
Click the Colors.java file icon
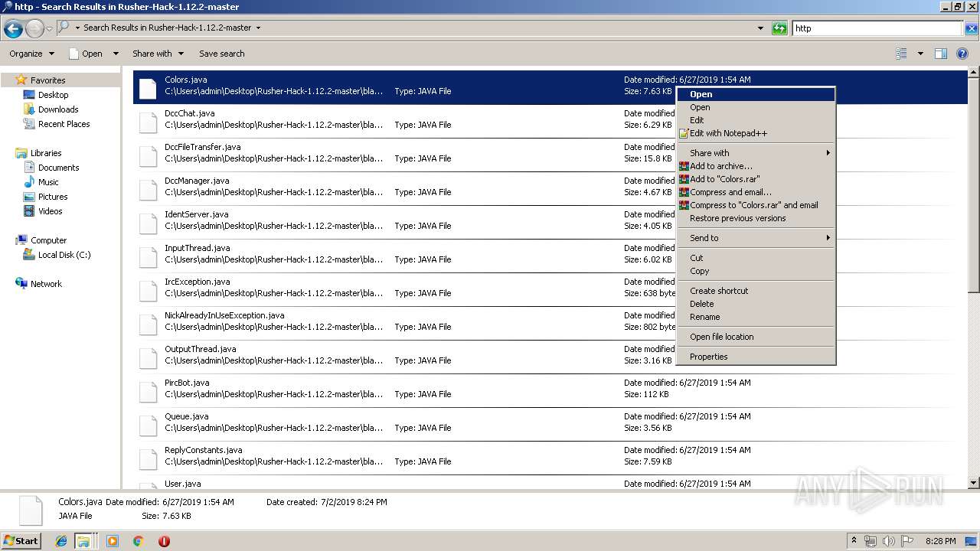148,87
